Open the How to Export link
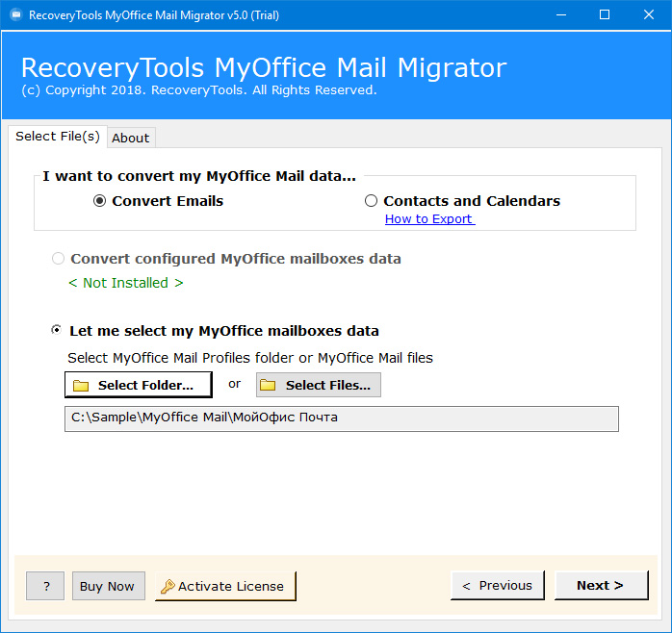672x633 pixels. tap(429, 218)
